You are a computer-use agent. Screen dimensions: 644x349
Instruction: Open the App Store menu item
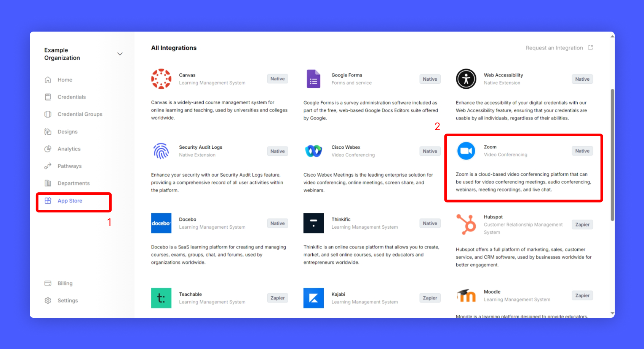coord(70,201)
